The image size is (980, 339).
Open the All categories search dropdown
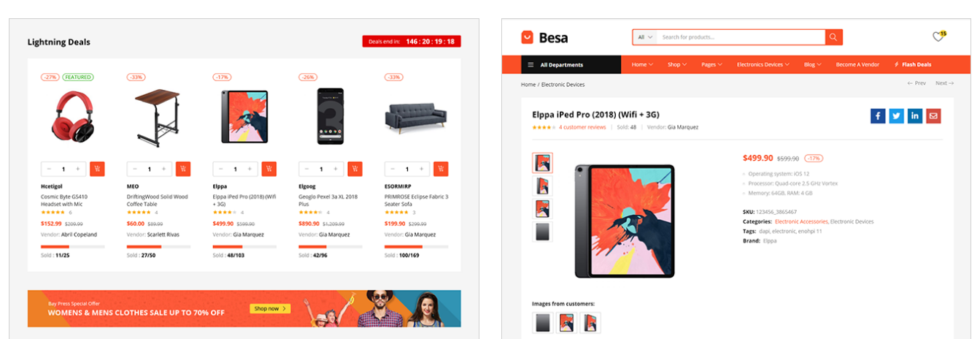click(645, 37)
